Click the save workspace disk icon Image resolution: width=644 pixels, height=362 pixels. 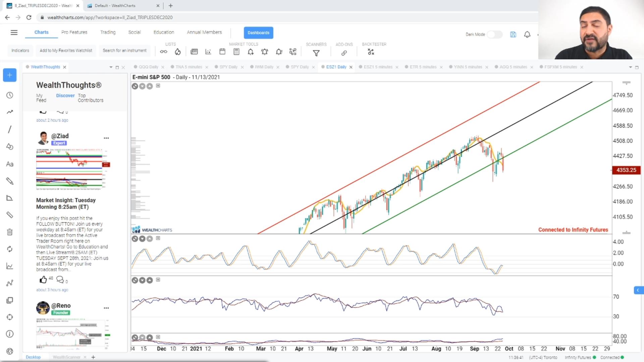click(x=513, y=35)
